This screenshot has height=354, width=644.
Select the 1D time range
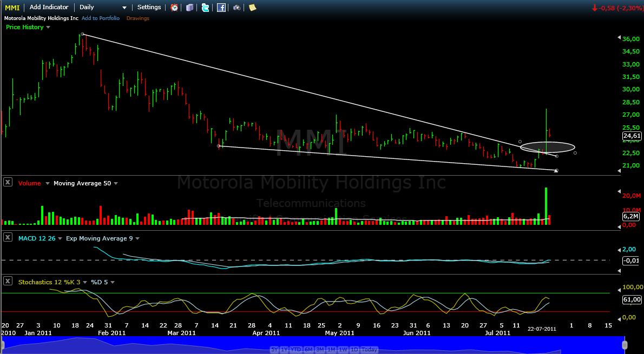[354, 350]
